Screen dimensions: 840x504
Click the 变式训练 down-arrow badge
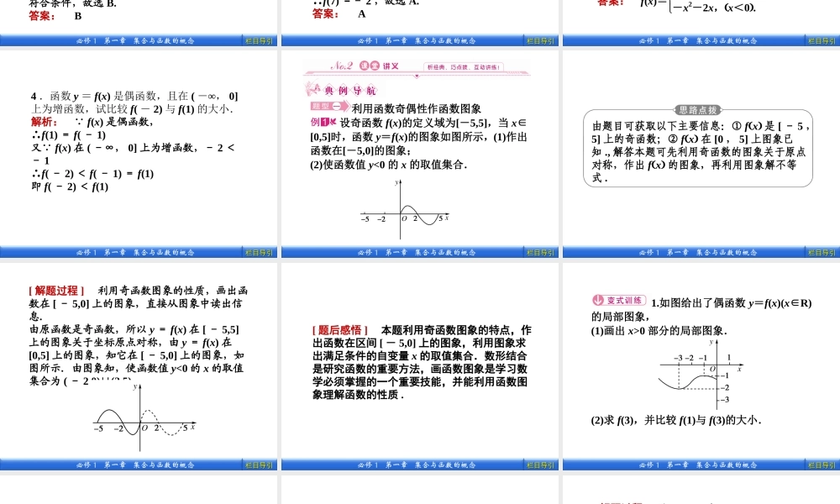[597, 300]
